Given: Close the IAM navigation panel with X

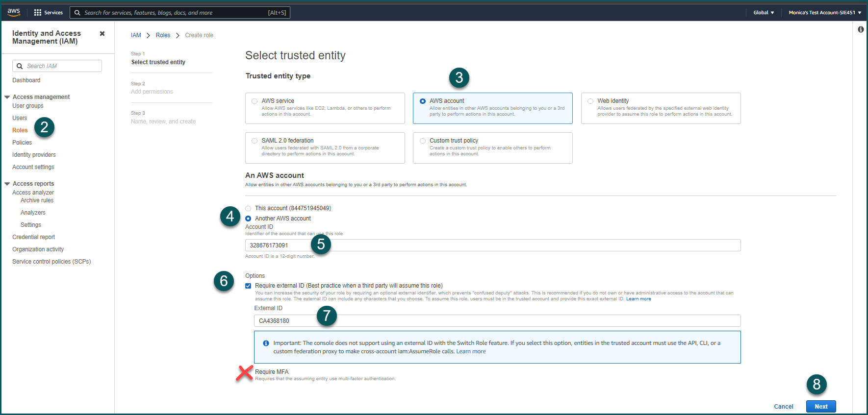Looking at the screenshot, I should [102, 33].
